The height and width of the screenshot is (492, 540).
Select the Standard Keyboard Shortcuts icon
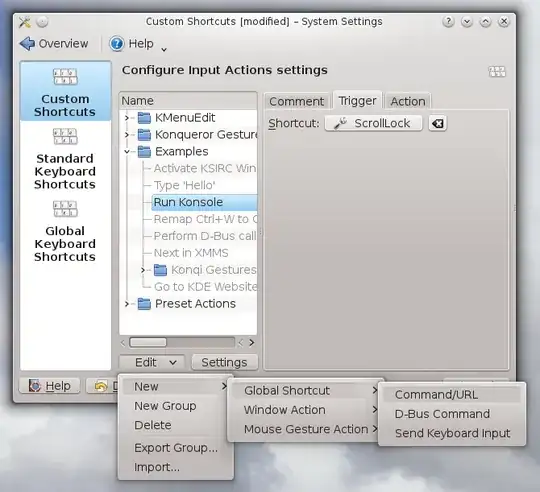click(x=65, y=136)
